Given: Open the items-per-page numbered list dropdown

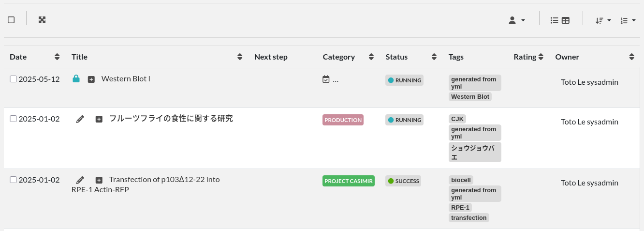Looking at the screenshot, I should point(628,20).
